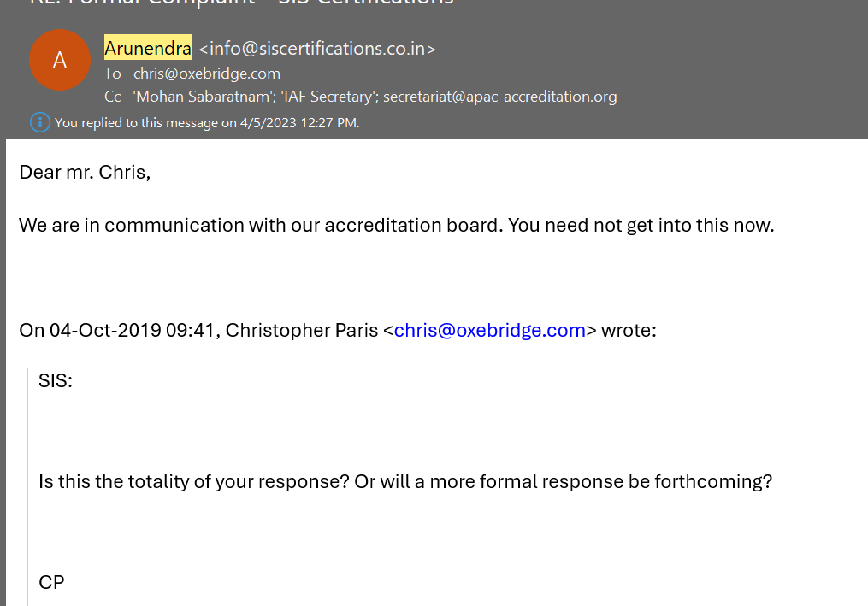Click the 'Cc' field label
This screenshot has width=868, height=606.
pyautogui.click(x=113, y=97)
